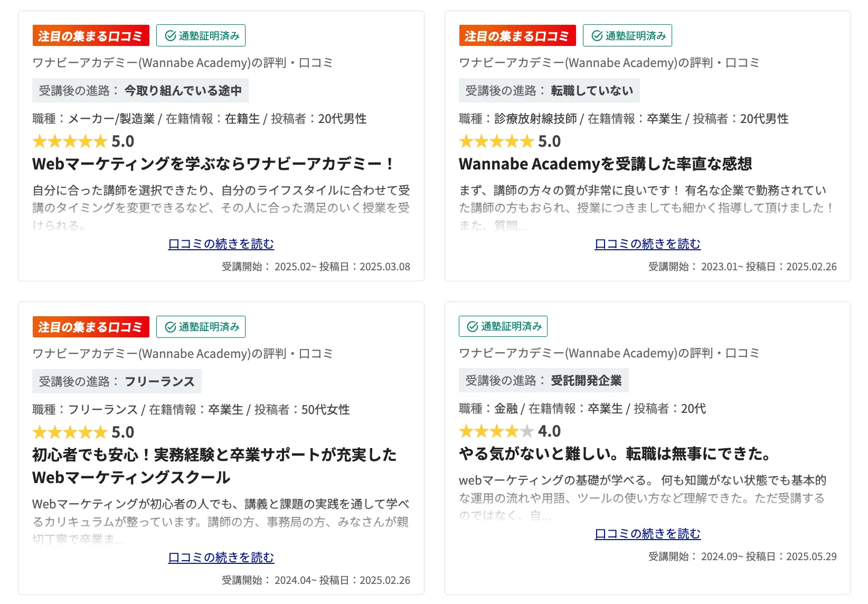Click the 今取り組んでいる途中 career tag

click(140, 90)
